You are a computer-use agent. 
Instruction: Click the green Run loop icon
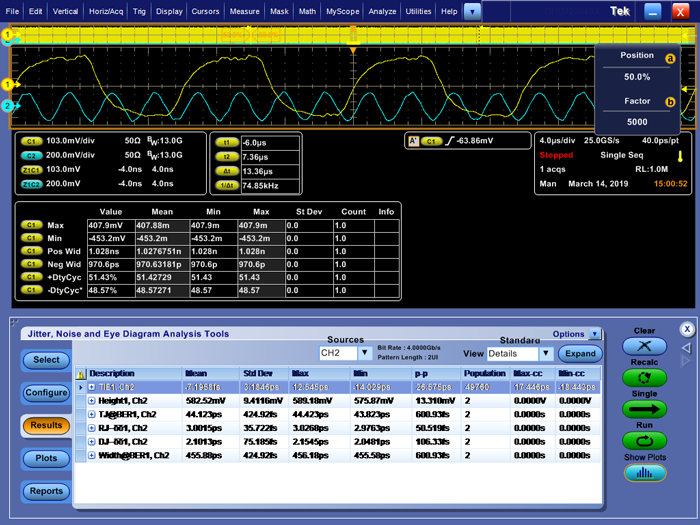pyautogui.click(x=644, y=441)
